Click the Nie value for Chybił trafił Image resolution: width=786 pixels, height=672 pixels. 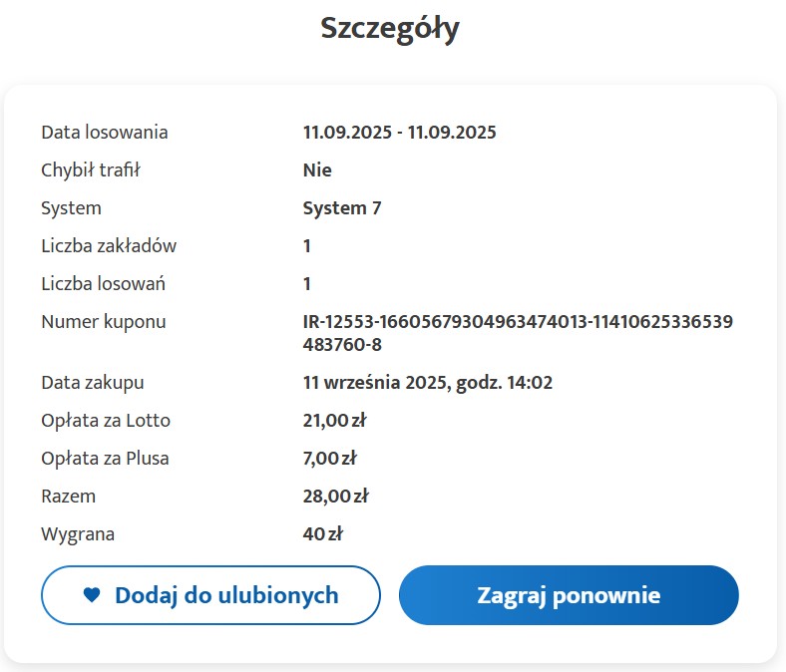point(317,170)
